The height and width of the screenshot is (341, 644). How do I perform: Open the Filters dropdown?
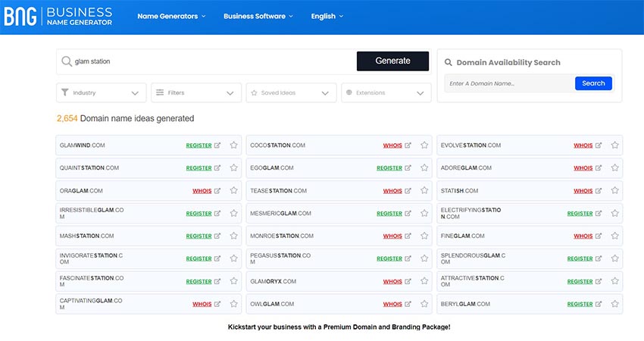(x=195, y=92)
